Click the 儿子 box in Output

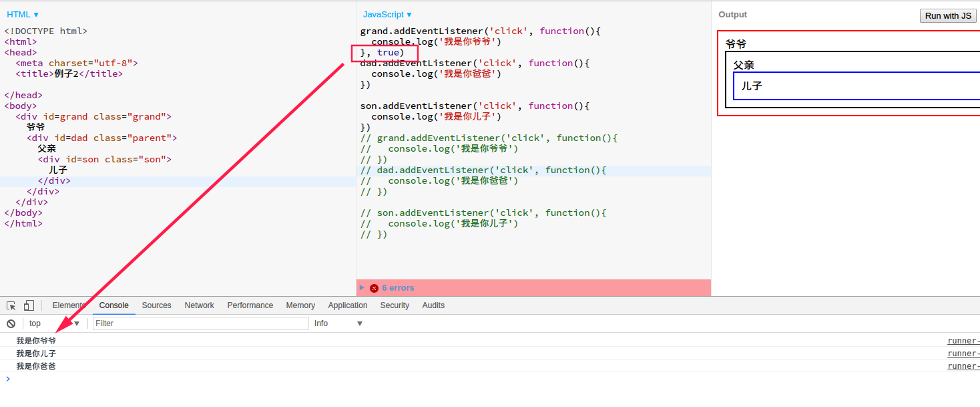tap(856, 86)
